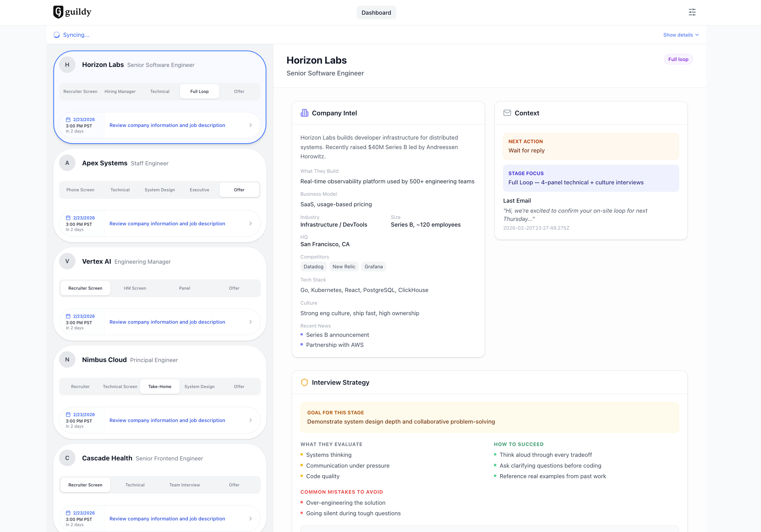Click the Vertex AI V avatar
This screenshot has width=761, height=532.
67,261
